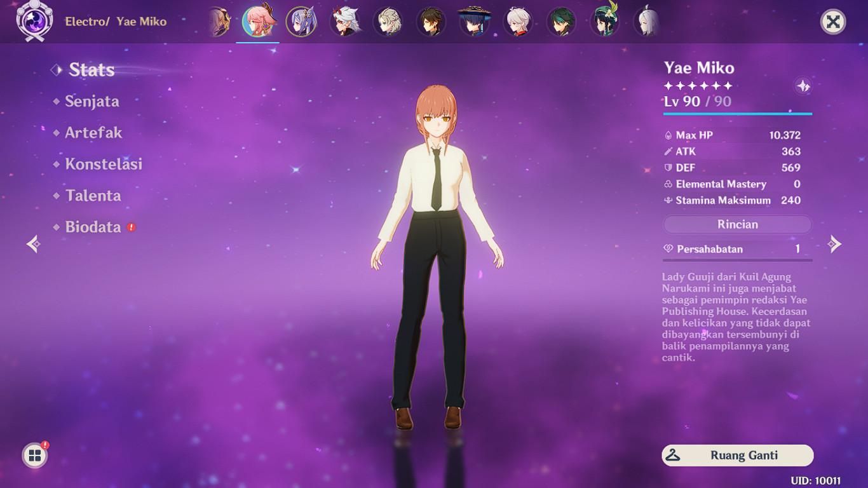Select the faded white-haired portrait at strip end

(x=647, y=22)
